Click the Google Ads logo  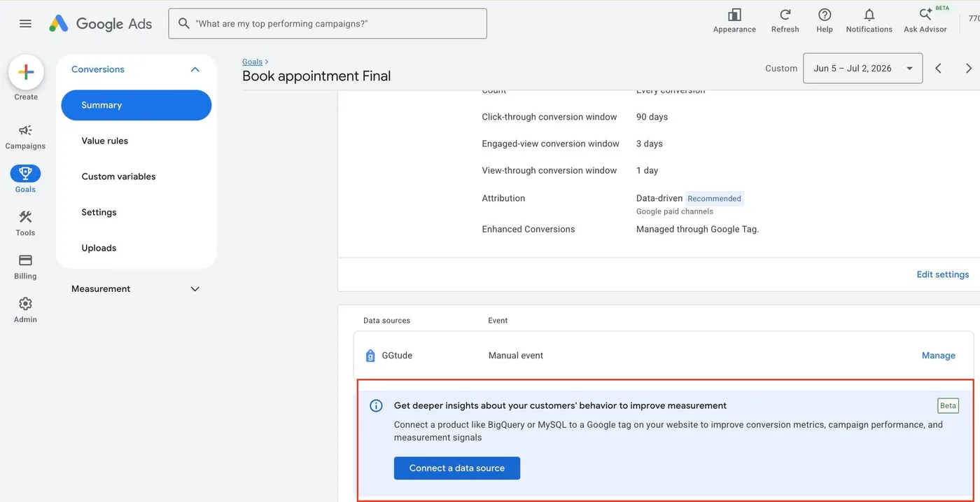tap(100, 24)
